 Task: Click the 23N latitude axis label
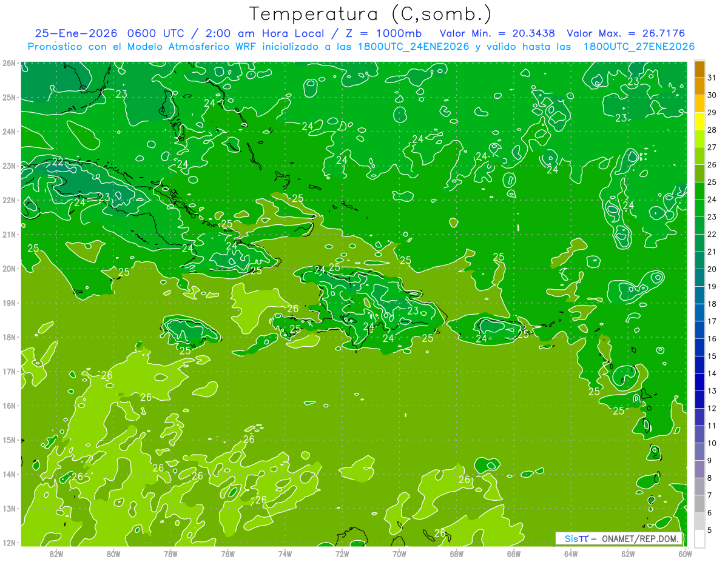8,166
